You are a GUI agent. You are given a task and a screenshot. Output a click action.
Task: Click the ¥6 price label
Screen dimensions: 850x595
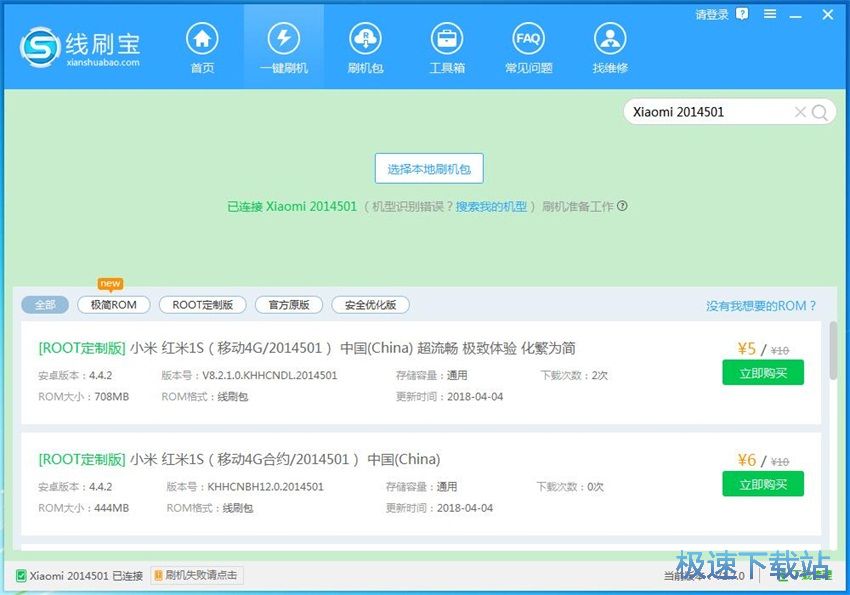(746, 460)
